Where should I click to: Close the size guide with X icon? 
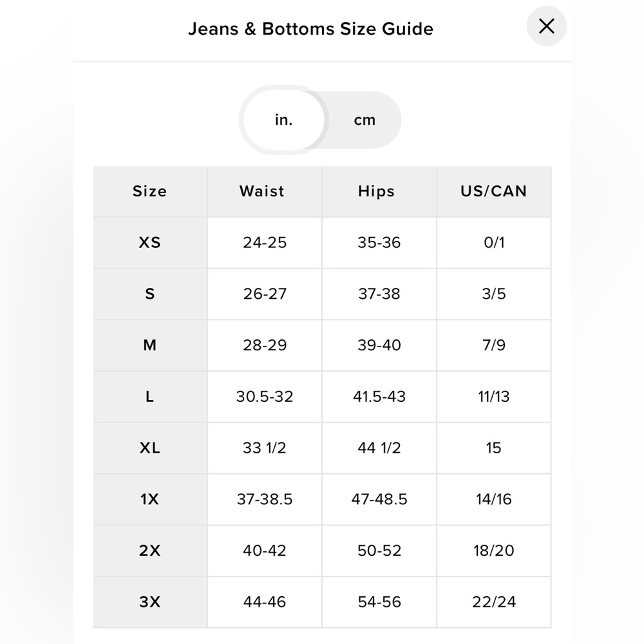coord(546,26)
